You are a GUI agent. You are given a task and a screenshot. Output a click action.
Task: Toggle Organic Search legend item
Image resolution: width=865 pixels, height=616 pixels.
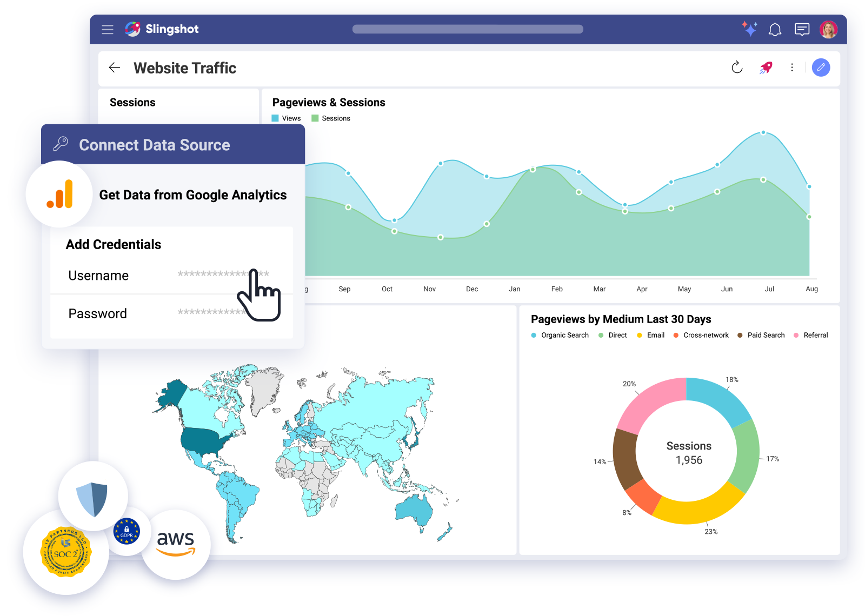coord(560,335)
